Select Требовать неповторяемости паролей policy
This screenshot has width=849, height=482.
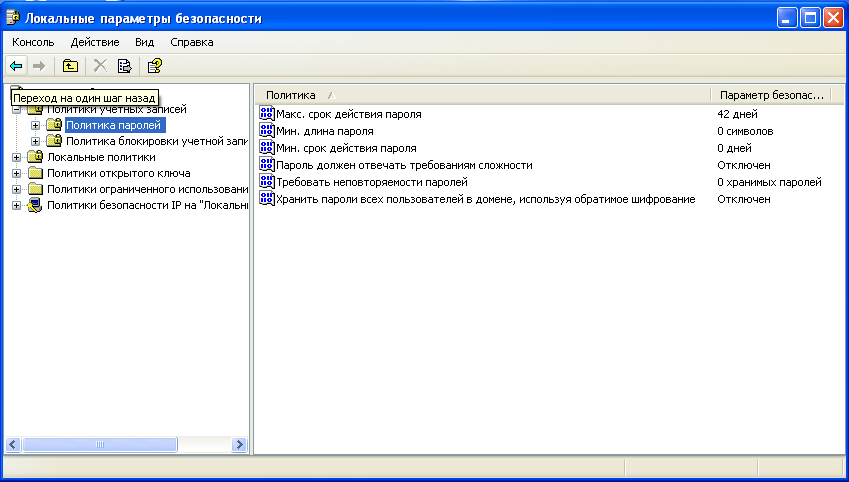click(372, 182)
